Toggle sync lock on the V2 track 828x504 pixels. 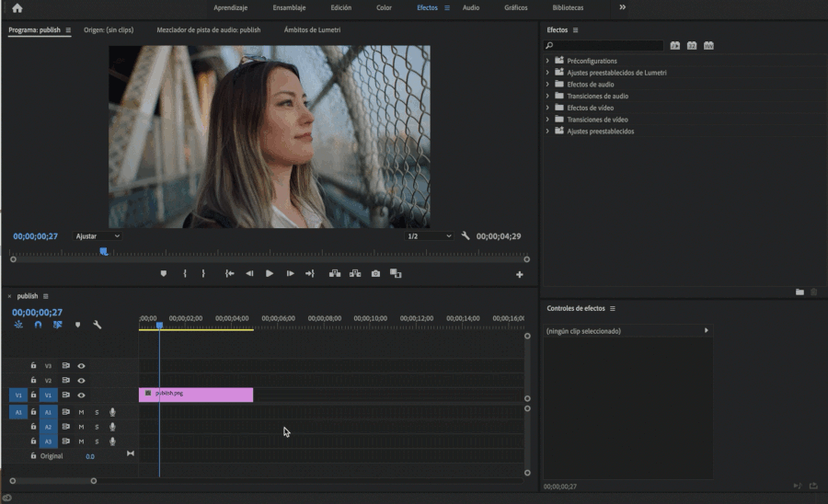pos(66,380)
